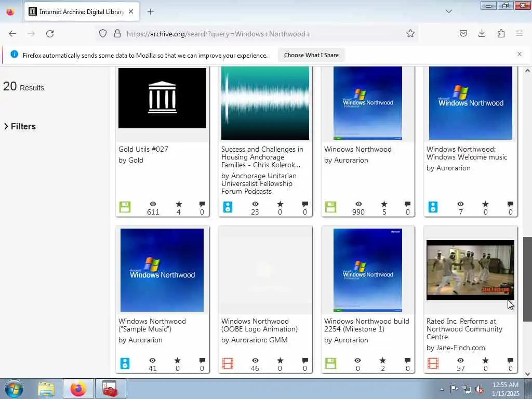Screen dimensions: 532x399
Task: Click by Aurorarion; GMM author text
Action: click(254, 340)
